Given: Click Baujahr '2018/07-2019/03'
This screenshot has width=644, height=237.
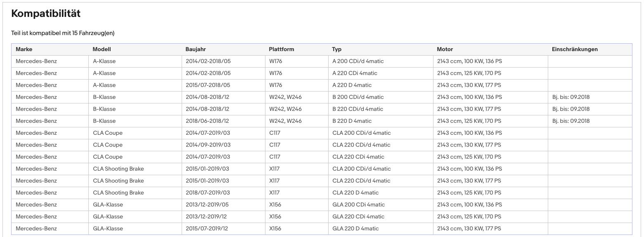Looking at the screenshot, I should click(x=207, y=193).
